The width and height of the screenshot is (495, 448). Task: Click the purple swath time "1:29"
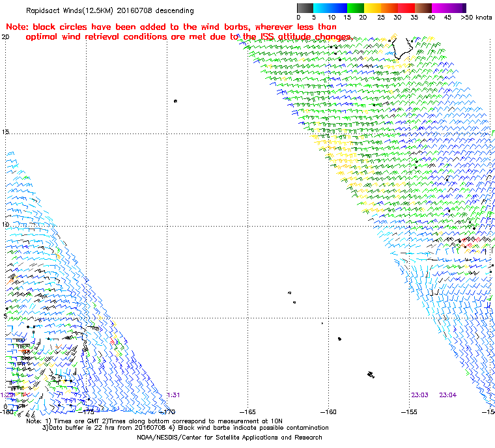coord(7,395)
